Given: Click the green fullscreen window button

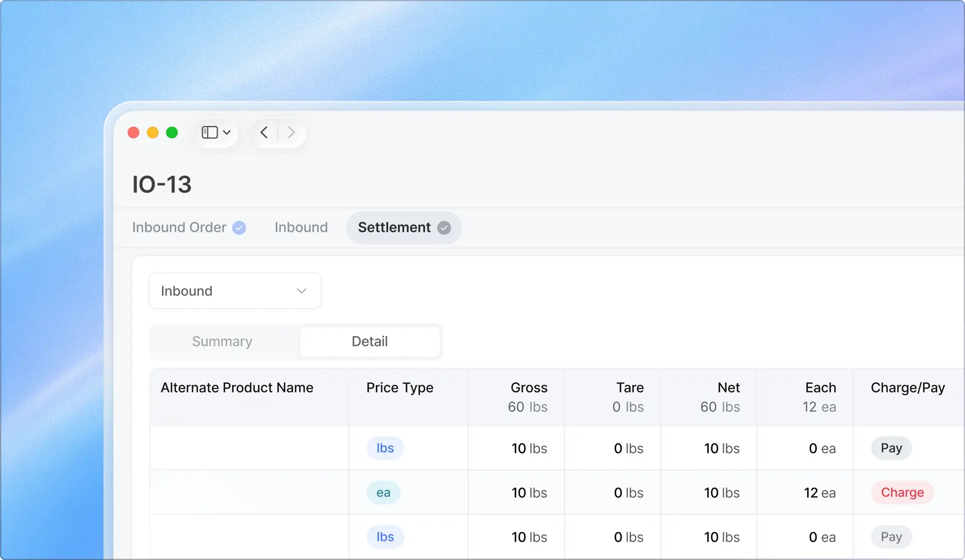Looking at the screenshot, I should (172, 132).
